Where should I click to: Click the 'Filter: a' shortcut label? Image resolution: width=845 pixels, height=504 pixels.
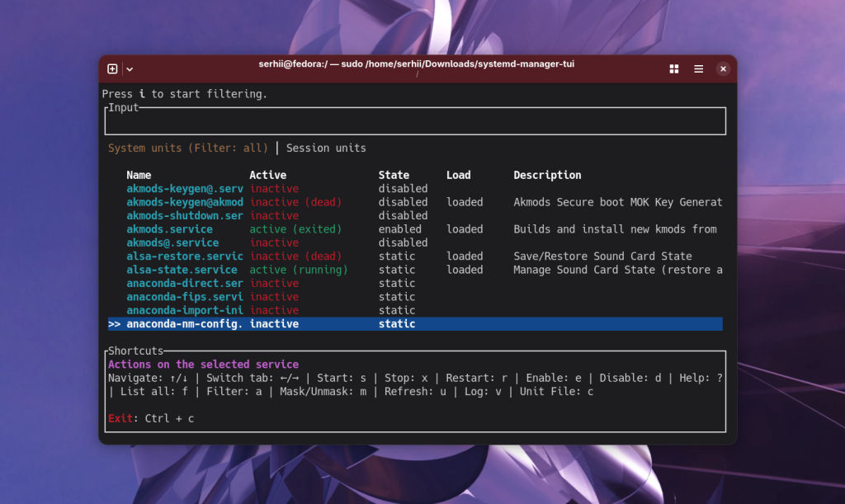click(234, 392)
